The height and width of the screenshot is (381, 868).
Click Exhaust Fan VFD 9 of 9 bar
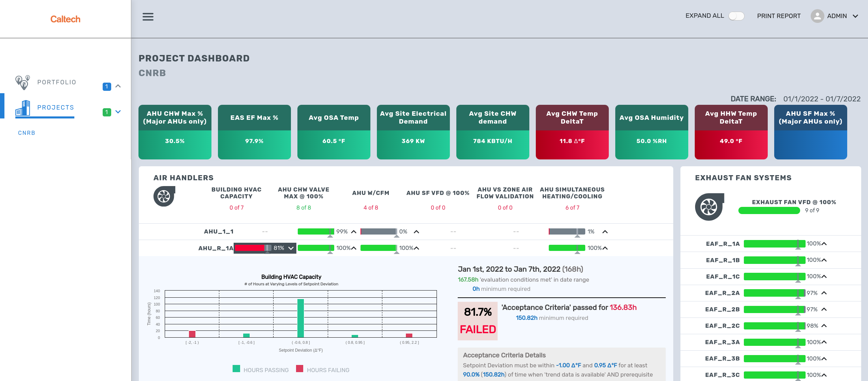(769, 211)
